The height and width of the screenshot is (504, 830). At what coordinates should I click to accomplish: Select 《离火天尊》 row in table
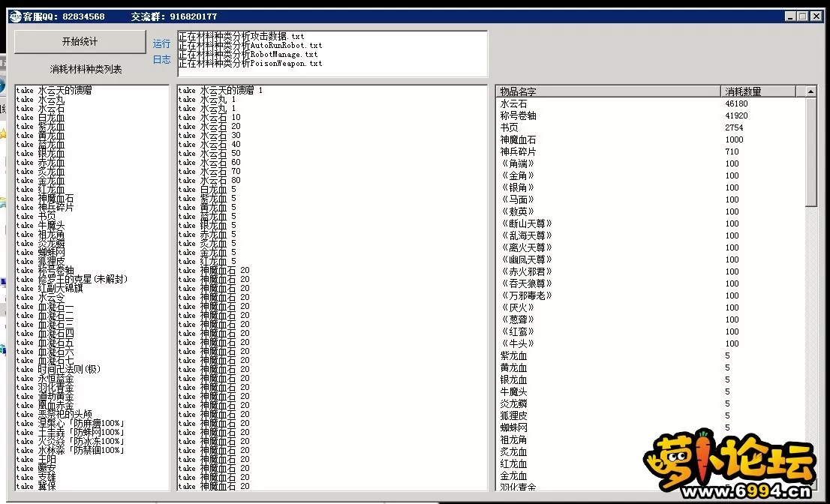tap(651, 247)
